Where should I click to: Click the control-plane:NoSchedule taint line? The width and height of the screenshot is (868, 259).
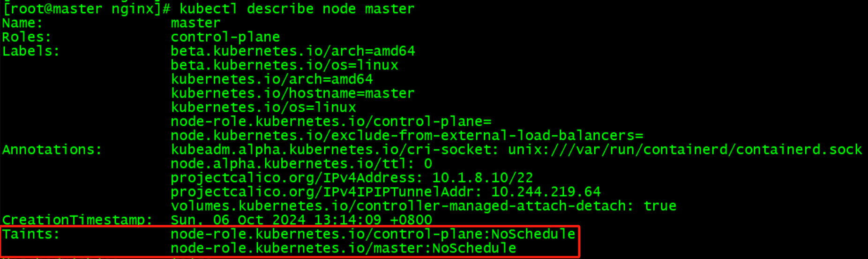(373, 234)
